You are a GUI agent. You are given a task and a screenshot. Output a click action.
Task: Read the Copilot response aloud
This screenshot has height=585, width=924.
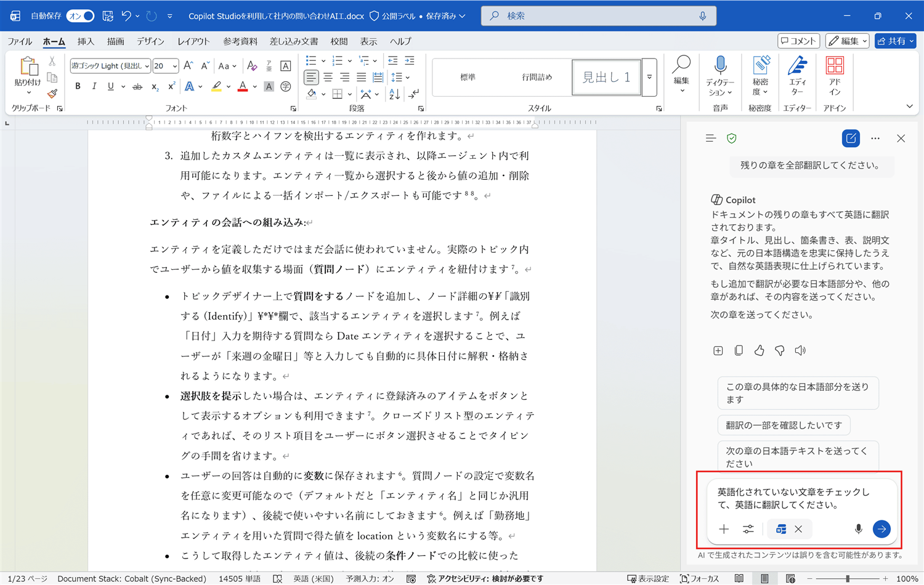[800, 350]
